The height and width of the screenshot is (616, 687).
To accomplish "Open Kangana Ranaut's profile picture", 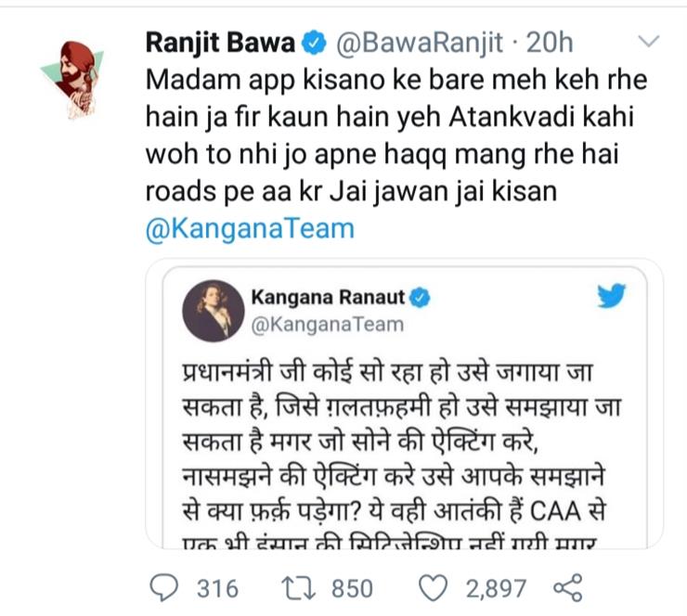I will pos(214,311).
